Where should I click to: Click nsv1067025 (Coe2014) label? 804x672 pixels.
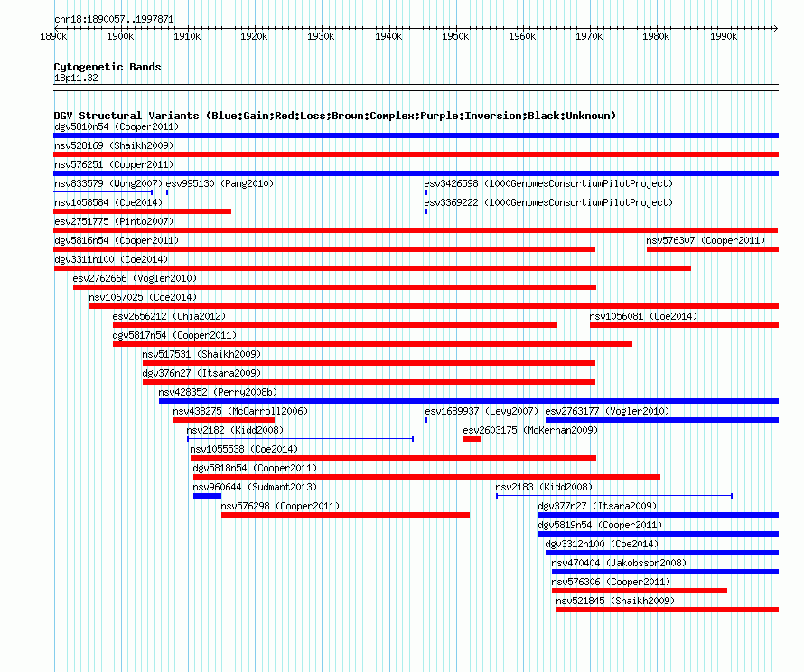(x=143, y=297)
